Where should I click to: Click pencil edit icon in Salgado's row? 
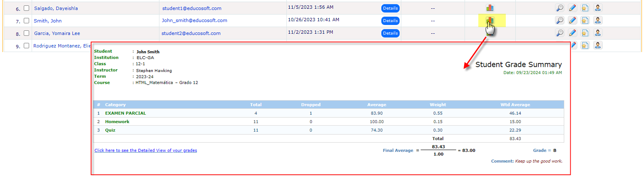pyautogui.click(x=572, y=8)
